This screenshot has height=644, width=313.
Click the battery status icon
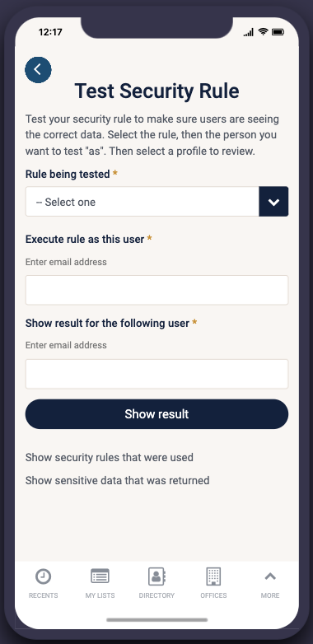click(278, 32)
